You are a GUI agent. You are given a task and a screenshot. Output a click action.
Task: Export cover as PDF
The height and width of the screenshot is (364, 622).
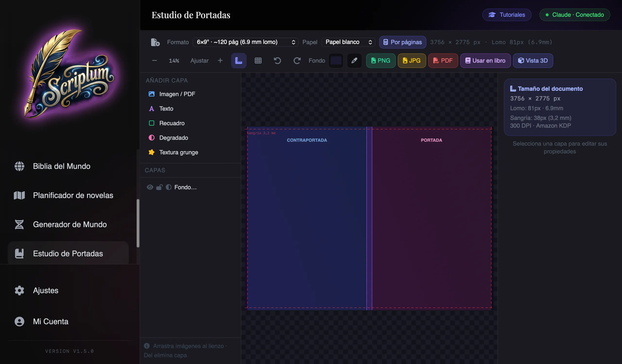click(x=443, y=61)
